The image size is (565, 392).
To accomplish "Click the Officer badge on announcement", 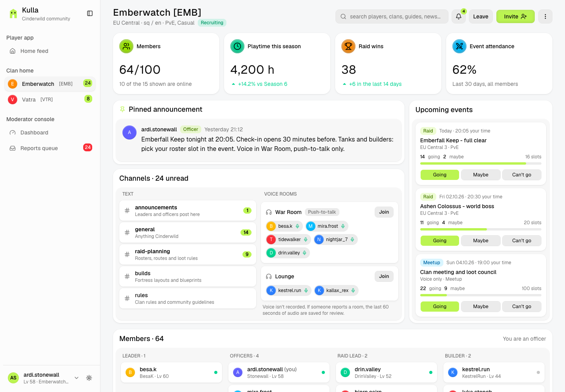I will pyautogui.click(x=190, y=129).
